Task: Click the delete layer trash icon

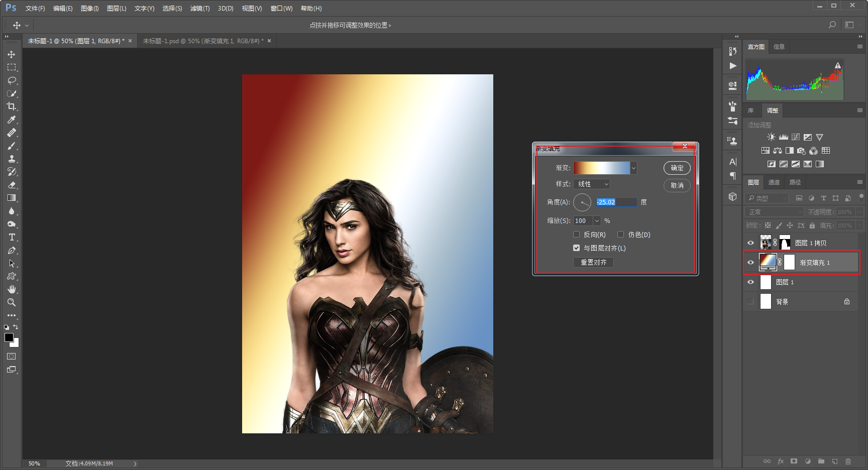Action: tap(848, 461)
